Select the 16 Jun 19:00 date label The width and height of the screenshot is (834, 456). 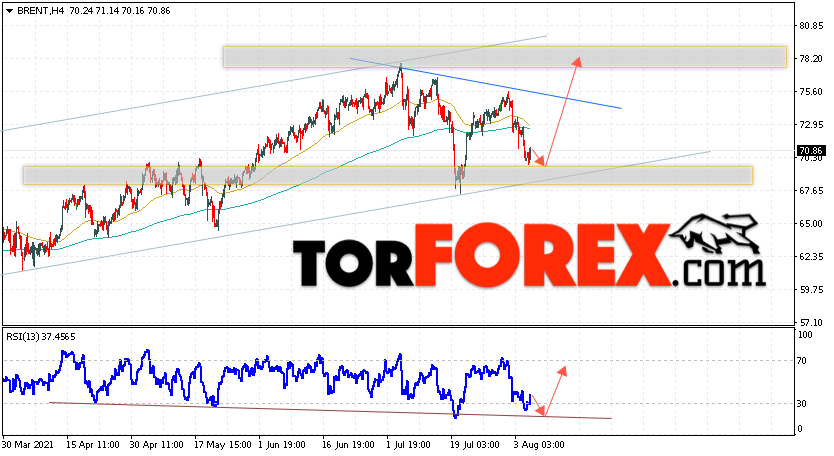tap(348, 444)
